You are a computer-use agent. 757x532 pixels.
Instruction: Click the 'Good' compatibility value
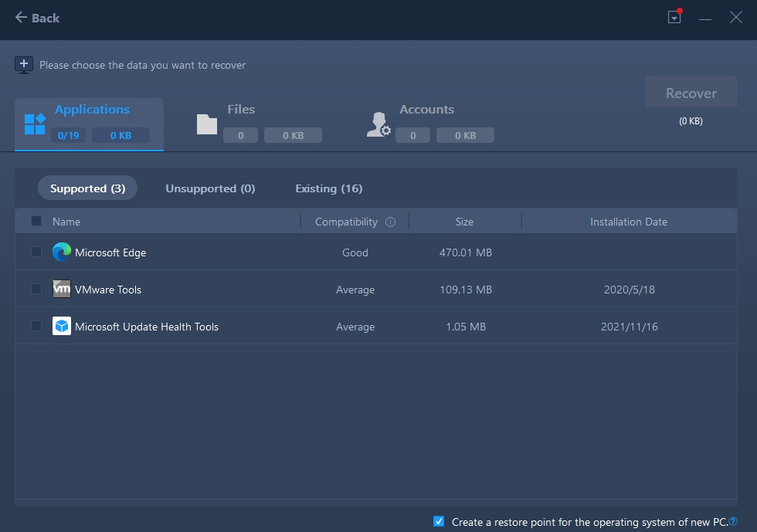(x=355, y=252)
